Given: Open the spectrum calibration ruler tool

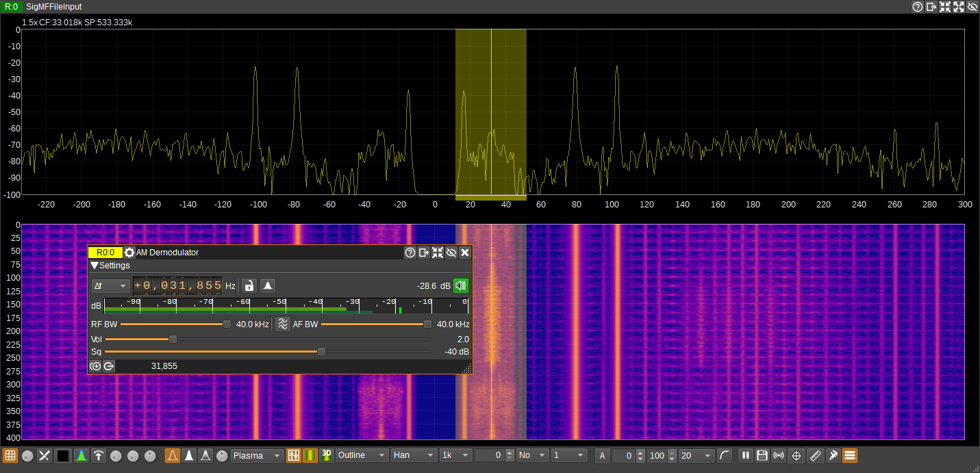Looking at the screenshot, I should [815, 456].
